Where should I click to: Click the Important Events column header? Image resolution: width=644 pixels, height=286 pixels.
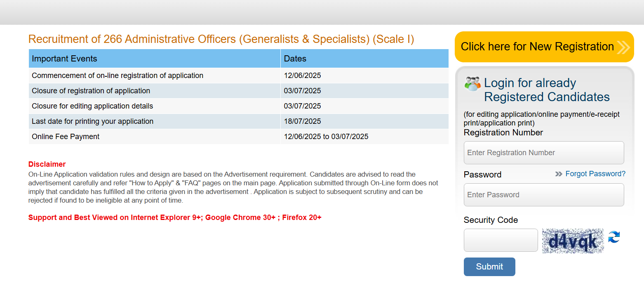64,59
